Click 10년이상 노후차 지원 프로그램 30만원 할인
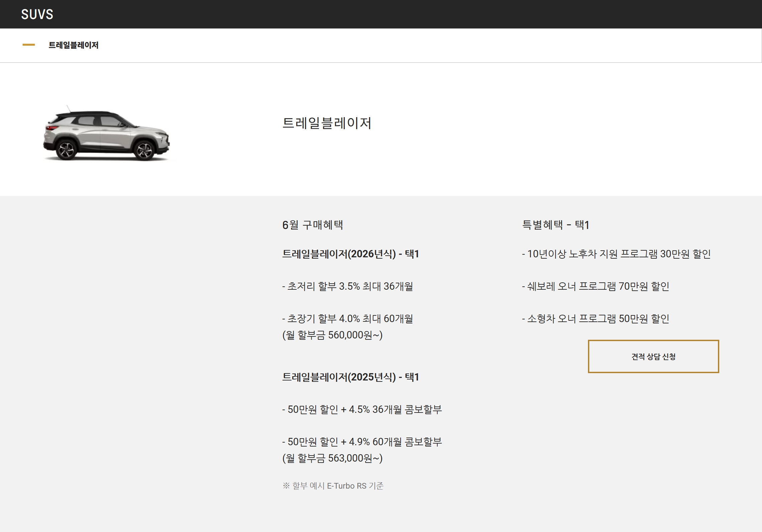Image resolution: width=762 pixels, height=532 pixels. [x=616, y=254]
